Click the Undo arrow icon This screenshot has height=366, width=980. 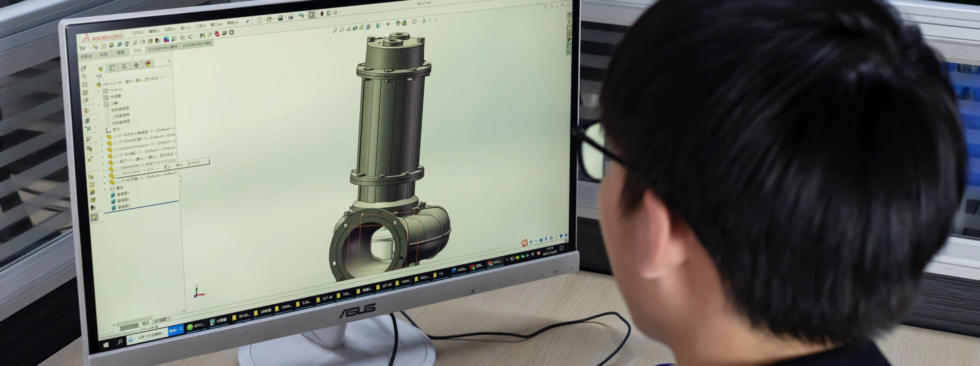click(301, 16)
